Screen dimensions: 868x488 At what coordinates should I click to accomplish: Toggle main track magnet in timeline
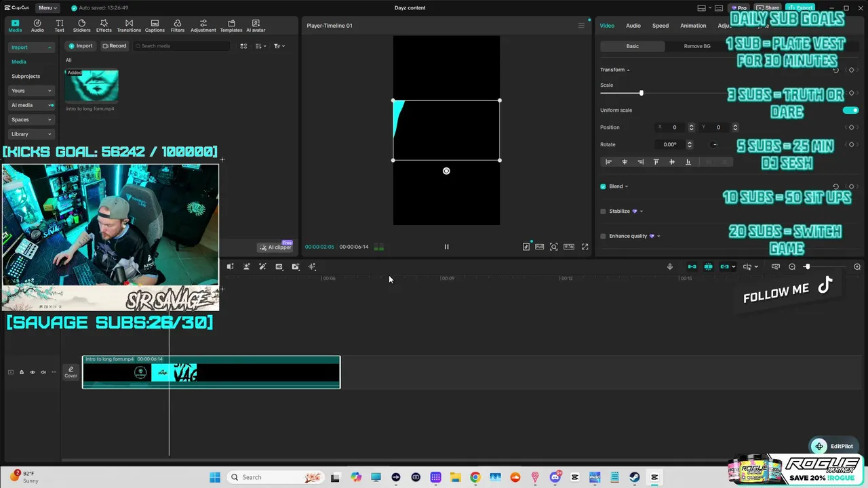(x=692, y=266)
